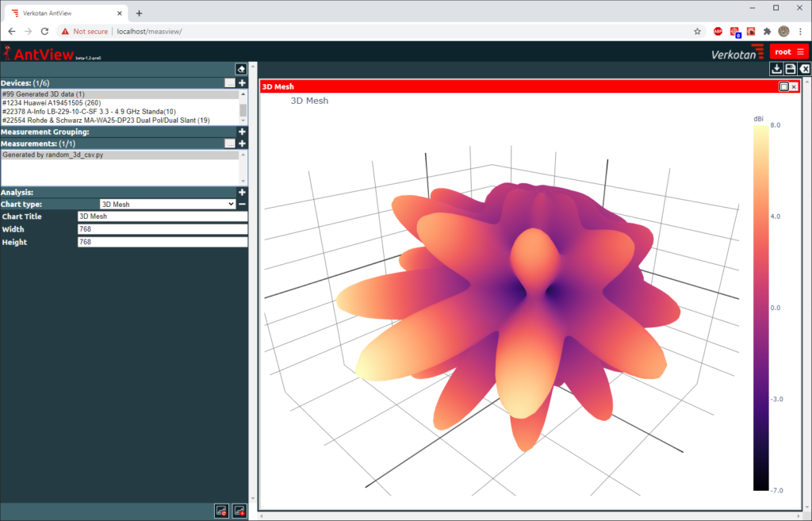
Task: Open the Chart type dropdown
Action: click(167, 204)
